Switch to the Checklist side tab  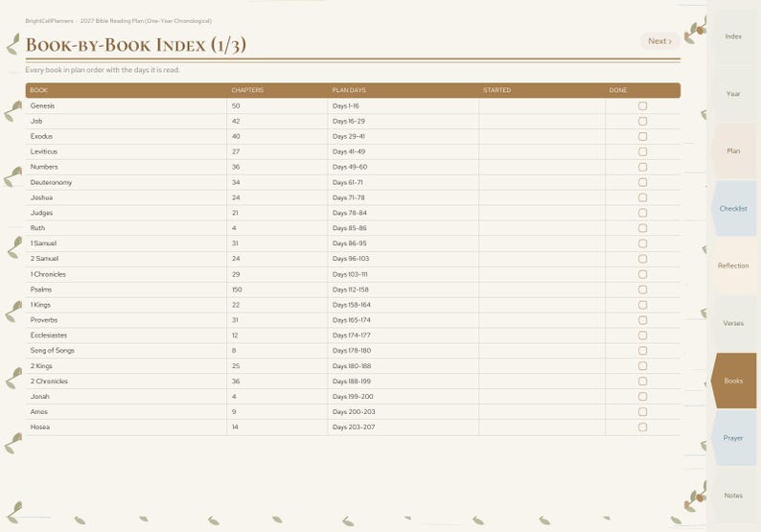tap(733, 209)
